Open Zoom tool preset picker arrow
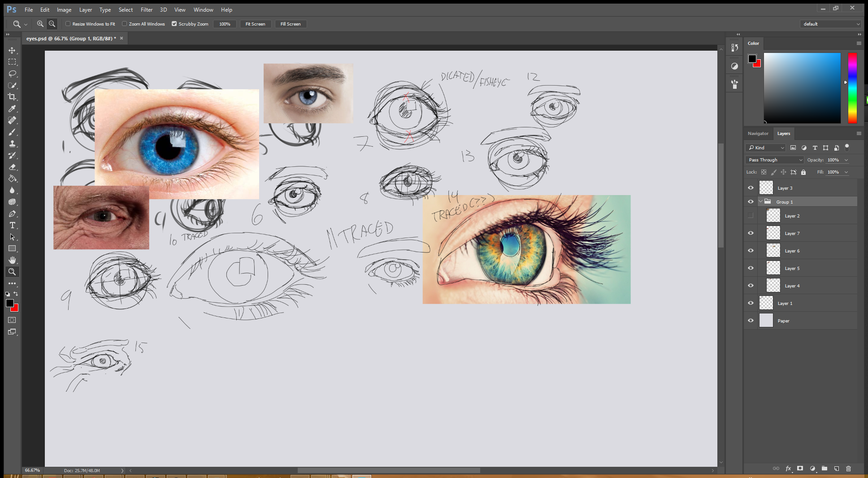This screenshot has width=868, height=478. 26,24
